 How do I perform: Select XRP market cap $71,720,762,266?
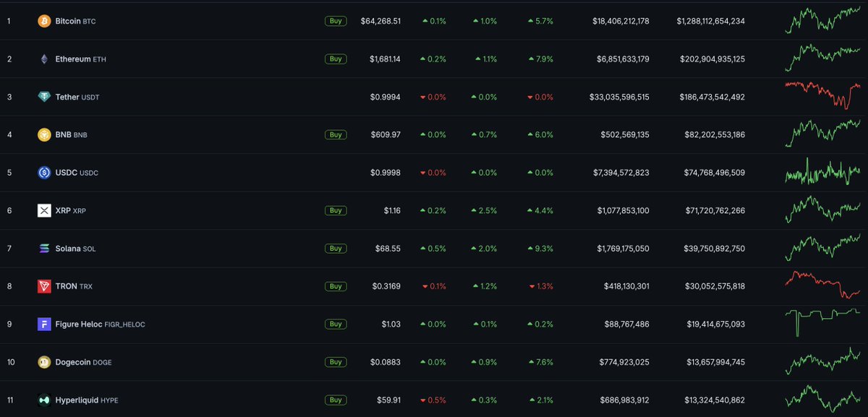714,211
